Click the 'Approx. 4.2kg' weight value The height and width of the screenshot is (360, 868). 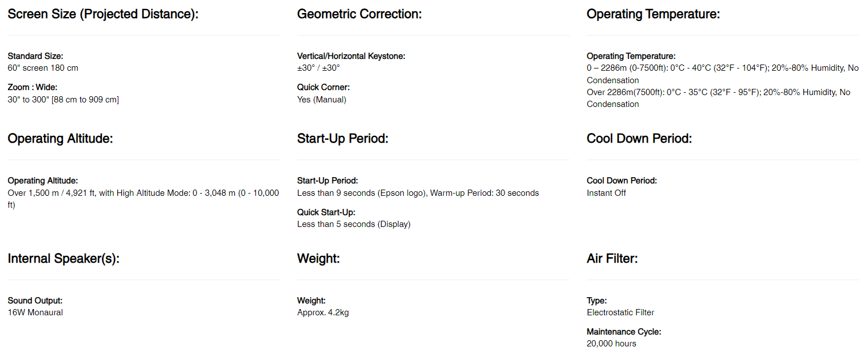[323, 312]
